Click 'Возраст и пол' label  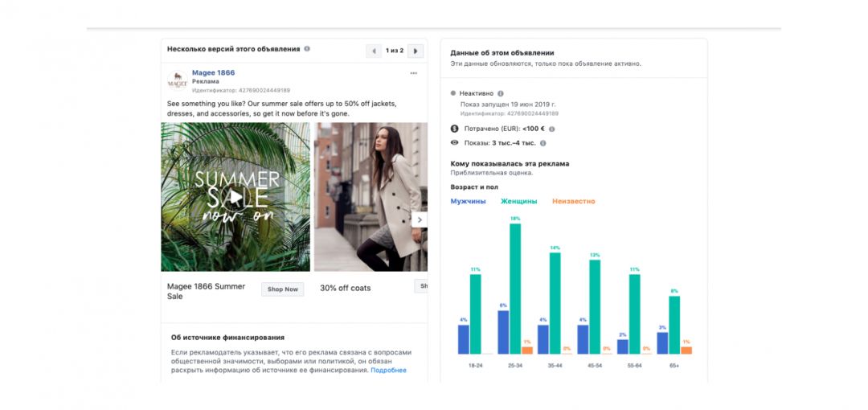point(474,187)
